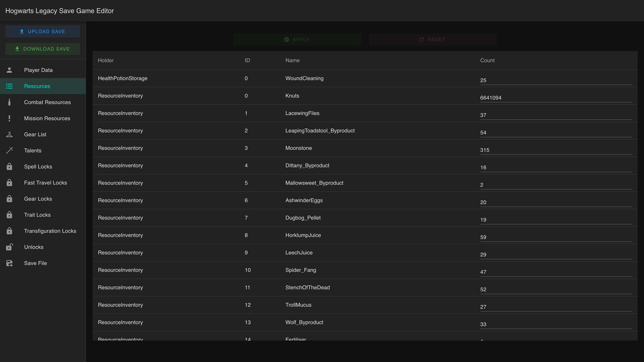The image size is (644, 362).
Task: Open the Player Data section
Action: [x=43, y=70]
